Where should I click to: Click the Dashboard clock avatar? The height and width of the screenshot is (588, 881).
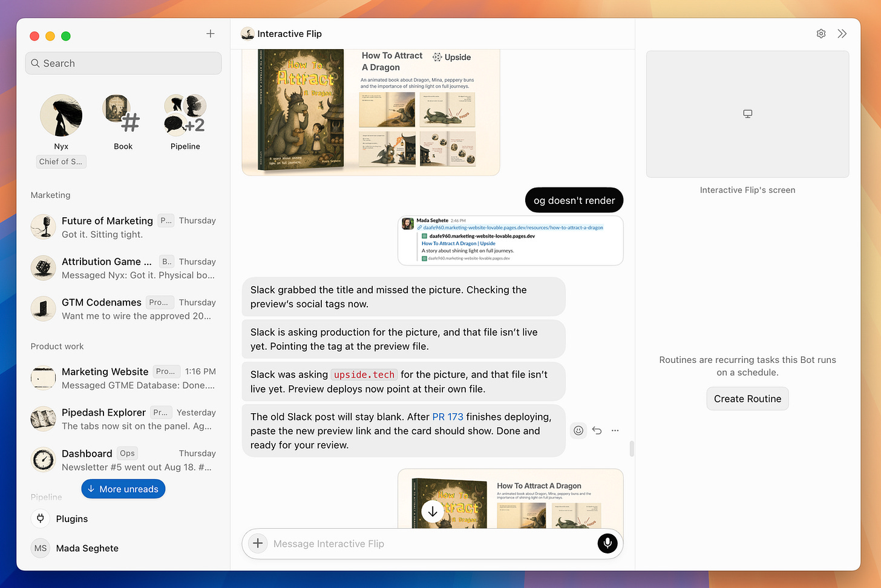(x=44, y=460)
